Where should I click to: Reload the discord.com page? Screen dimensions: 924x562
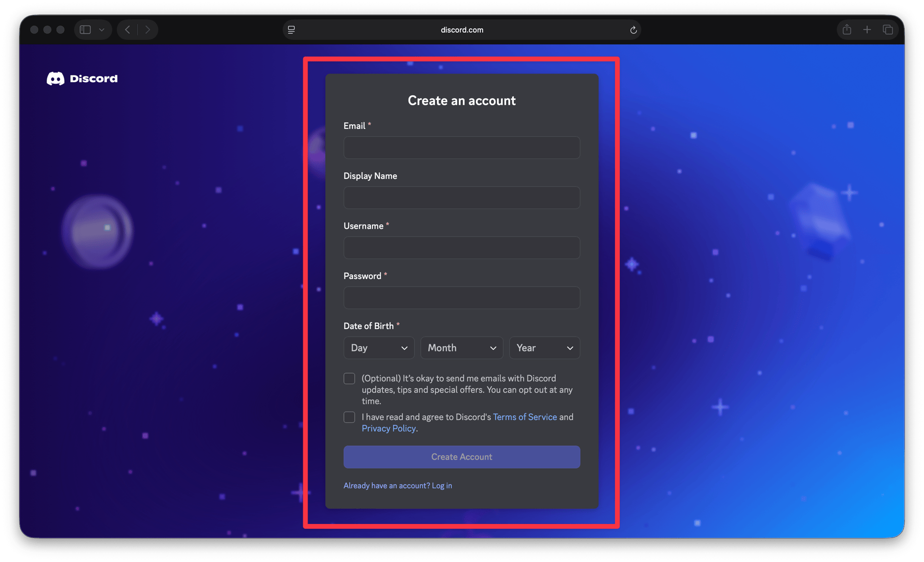coord(633,30)
